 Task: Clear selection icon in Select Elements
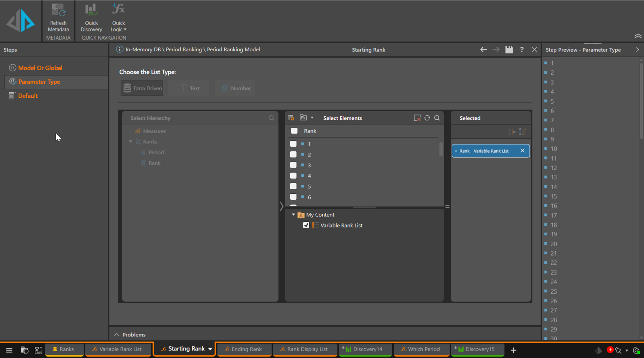(417, 118)
